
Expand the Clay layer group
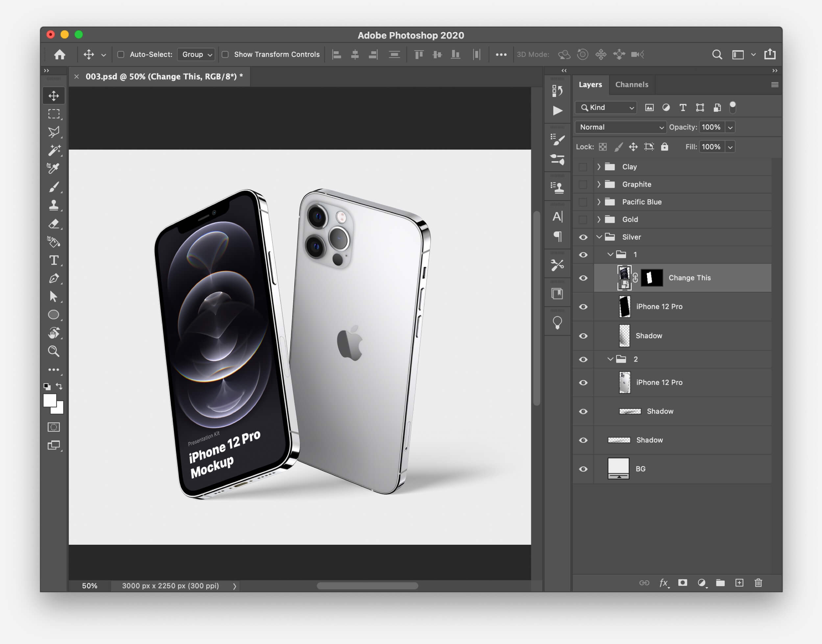[598, 167]
